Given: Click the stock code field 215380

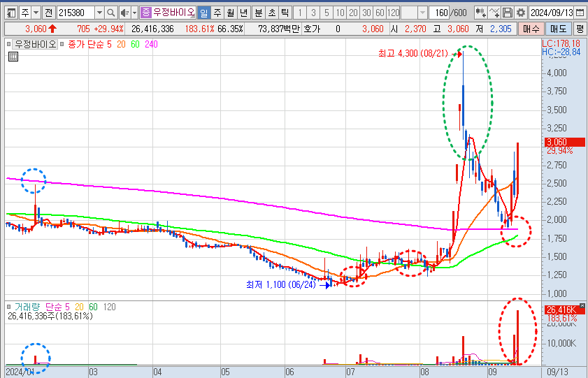Looking at the screenshot, I should (x=76, y=13).
